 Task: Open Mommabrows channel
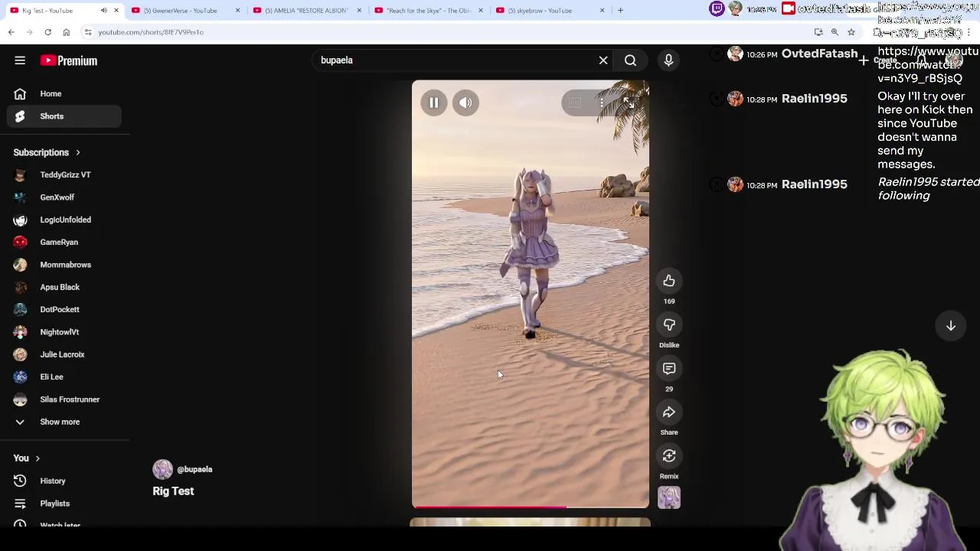click(64, 265)
